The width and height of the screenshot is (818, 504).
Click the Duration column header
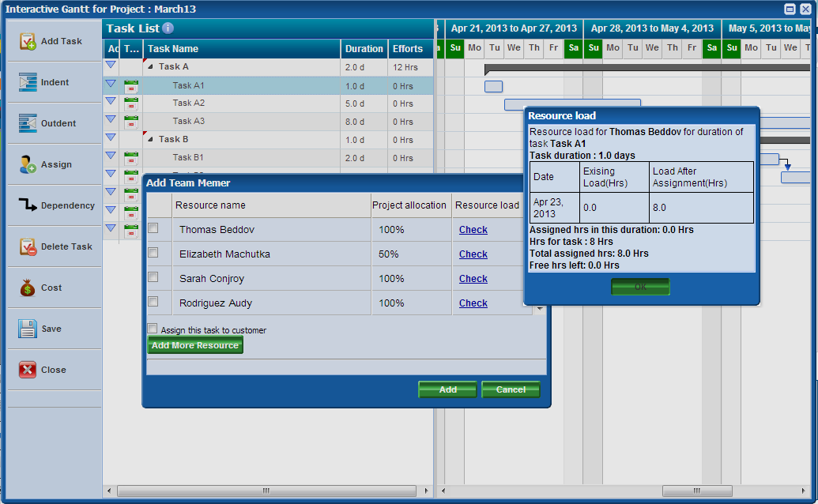tap(364, 49)
